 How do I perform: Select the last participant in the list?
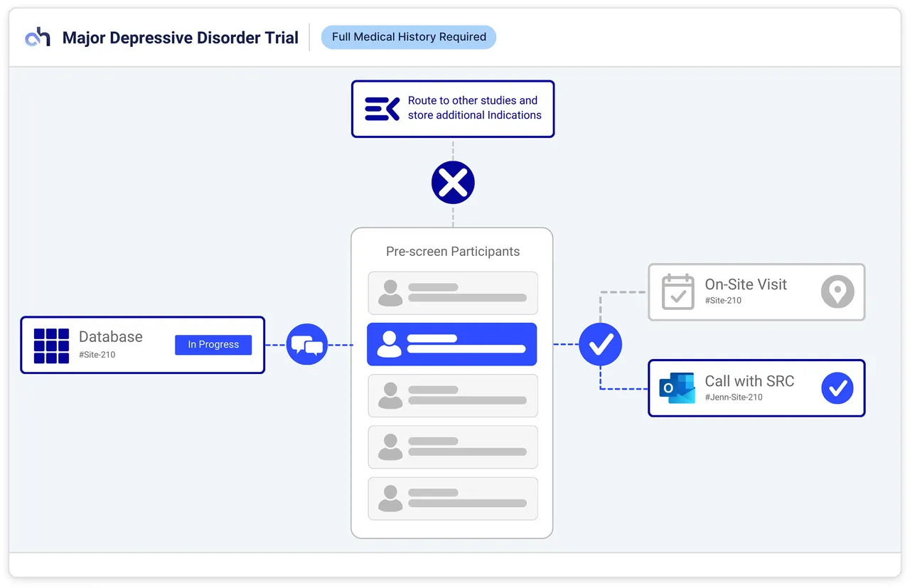click(x=453, y=498)
